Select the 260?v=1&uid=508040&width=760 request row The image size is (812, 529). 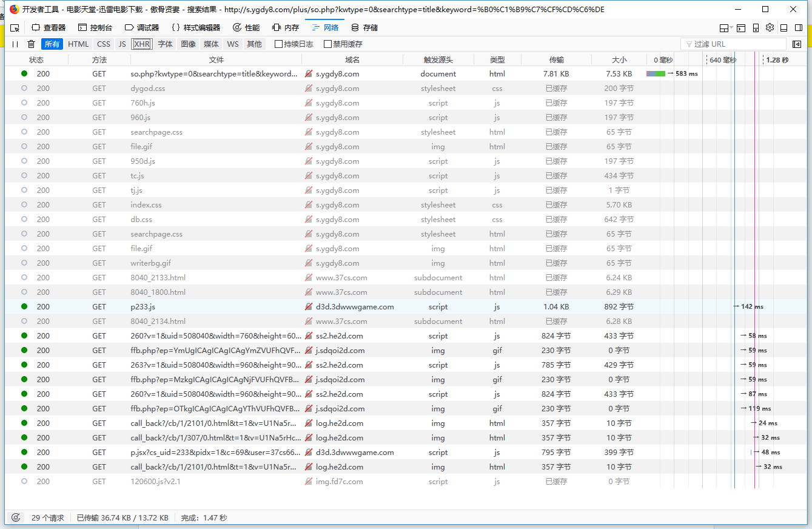click(406, 336)
